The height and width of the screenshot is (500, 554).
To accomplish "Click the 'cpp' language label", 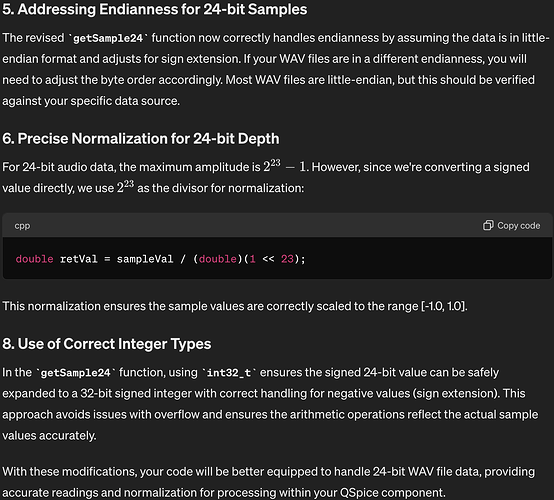I will [x=22, y=226].
